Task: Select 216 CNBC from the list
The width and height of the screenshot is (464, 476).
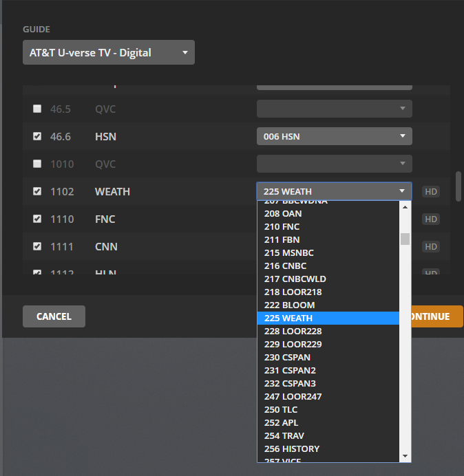Action: click(328, 266)
